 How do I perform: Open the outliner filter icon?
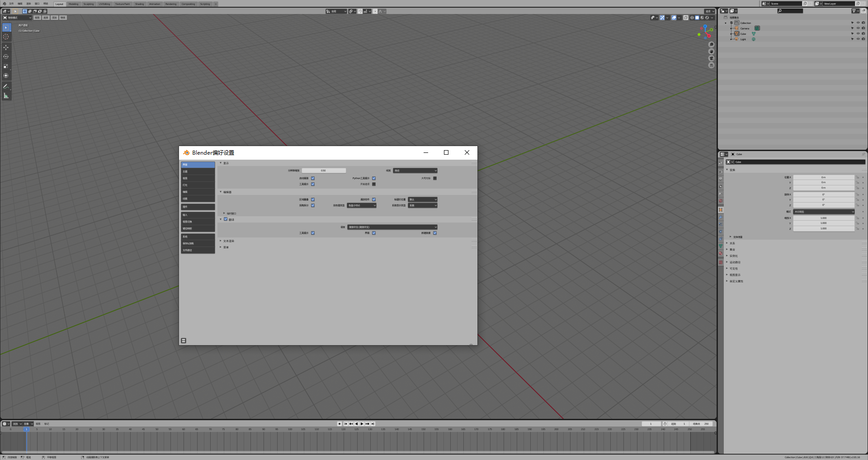[854, 11]
